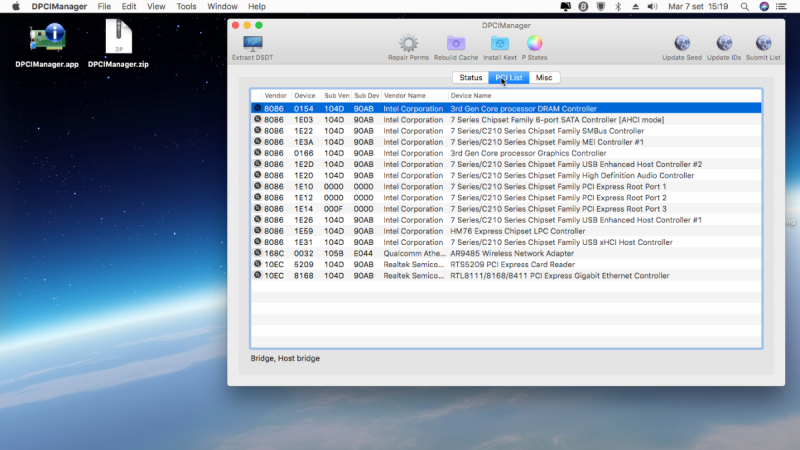Open Spotlight search in the menu bar
Image resolution: width=800 pixels, height=450 pixels.
[743, 6]
